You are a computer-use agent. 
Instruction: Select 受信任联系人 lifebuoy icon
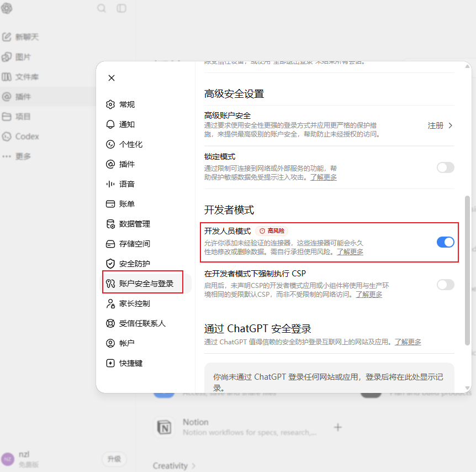110,323
